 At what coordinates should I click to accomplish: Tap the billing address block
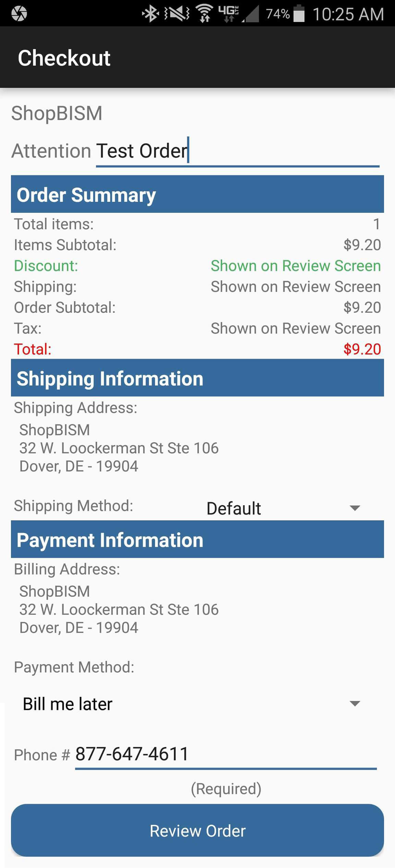(x=119, y=609)
